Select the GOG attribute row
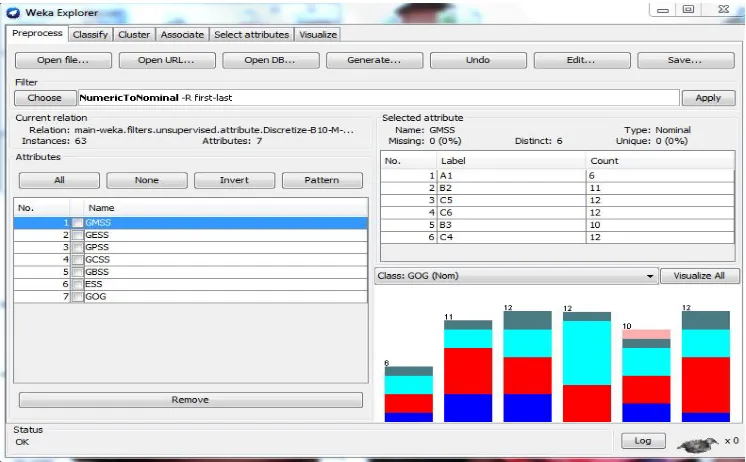The image size is (746, 462). coord(190,297)
